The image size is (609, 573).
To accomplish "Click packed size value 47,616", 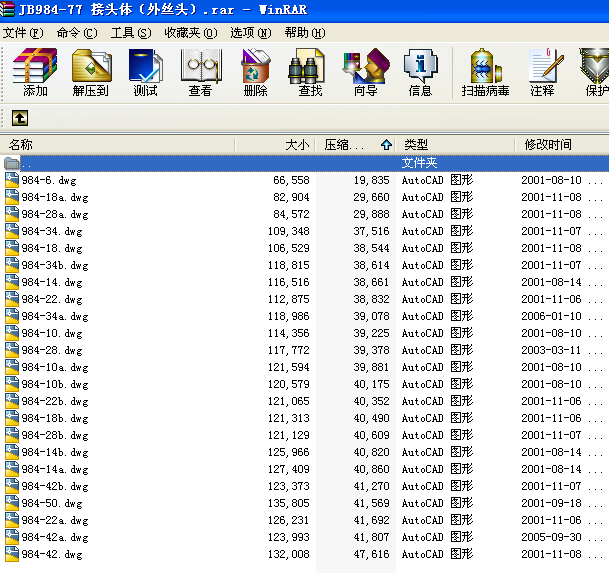I will coord(371,554).
